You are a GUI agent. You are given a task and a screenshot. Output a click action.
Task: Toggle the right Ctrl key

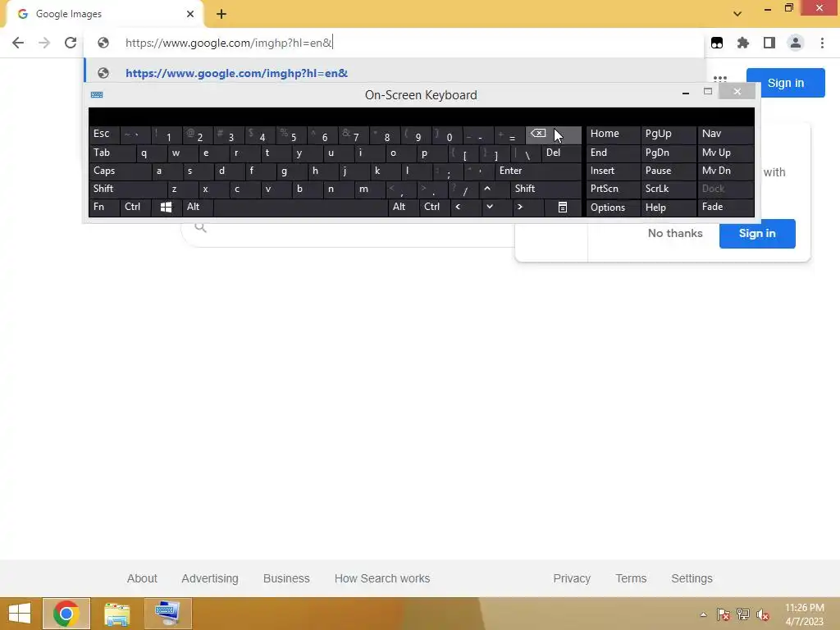pos(435,207)
